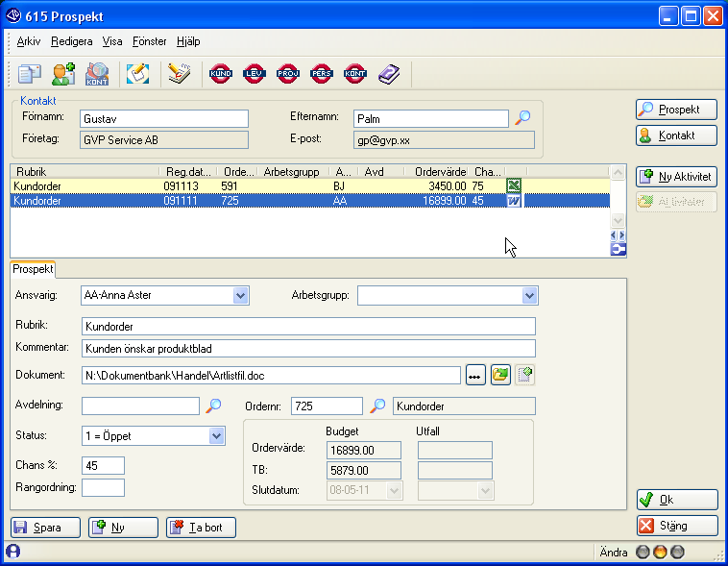Click the Stäng button
This screenshot has width=728, height=566.
[677, 526]
